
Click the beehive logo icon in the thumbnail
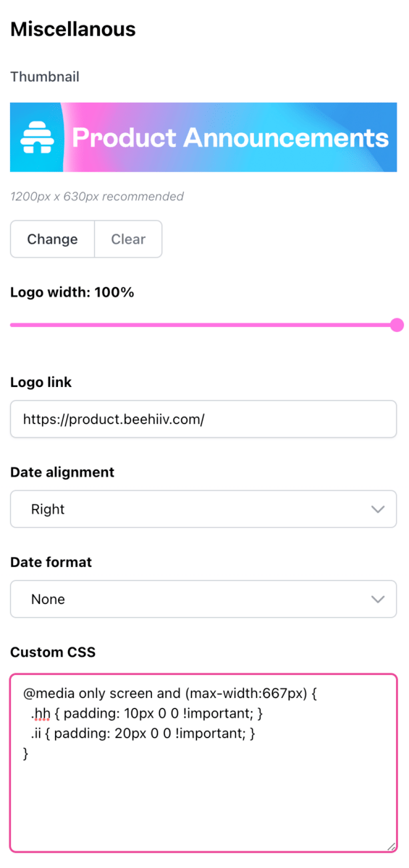point(33,137)
